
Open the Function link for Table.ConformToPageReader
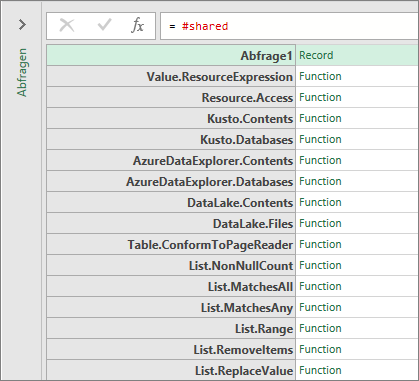(320, 244)
